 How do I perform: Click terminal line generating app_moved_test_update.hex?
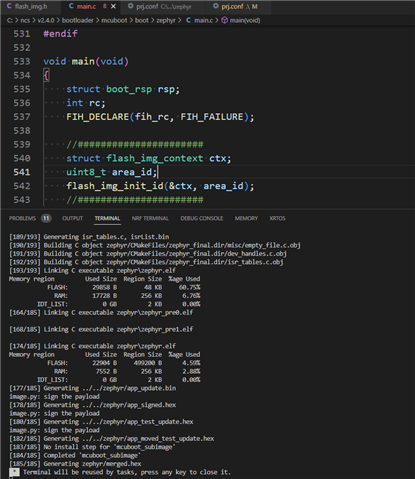[111, 438]
